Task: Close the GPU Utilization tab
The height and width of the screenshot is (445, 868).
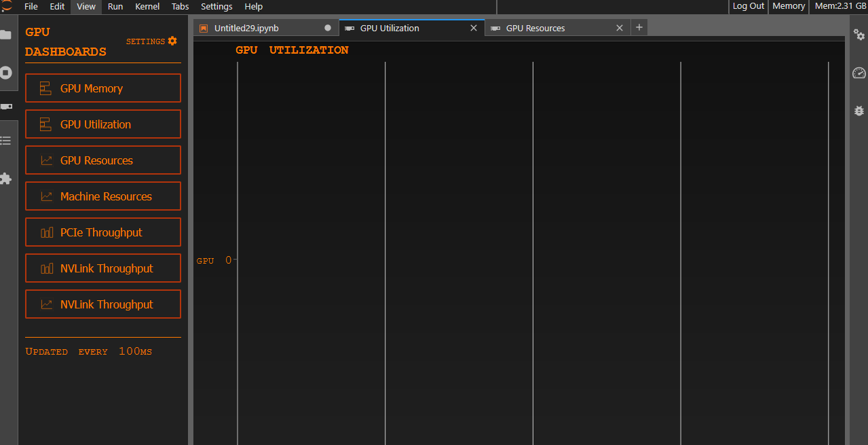Action: tap(474, 28)
